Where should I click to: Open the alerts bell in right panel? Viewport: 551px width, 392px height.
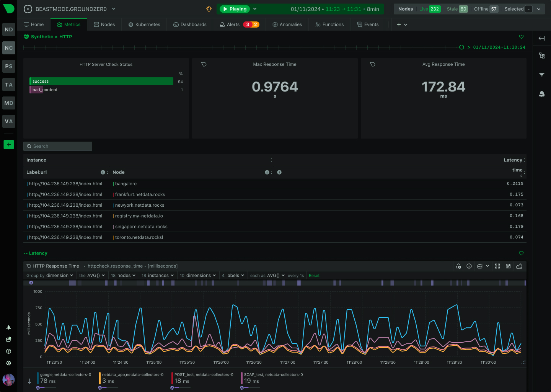[x=542, y=94]
